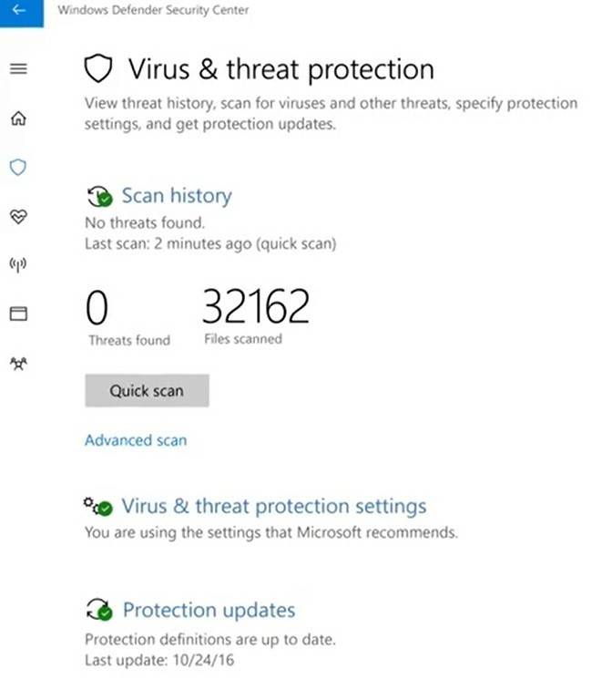Click the 32162 files scanned count
Image resolution: width=602 pixels, height=700 pixels.
pyautogui.click(x=256, y=306)
